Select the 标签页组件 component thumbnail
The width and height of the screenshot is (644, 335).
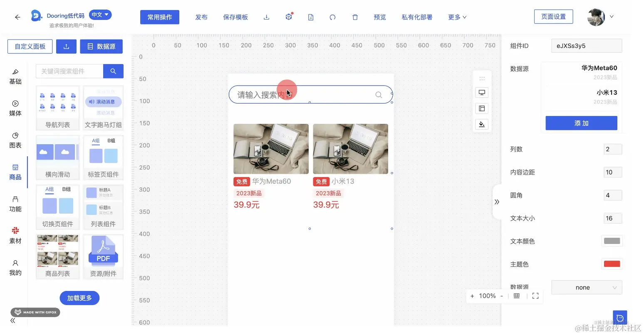pyautogui.click(x=103, y=158)
